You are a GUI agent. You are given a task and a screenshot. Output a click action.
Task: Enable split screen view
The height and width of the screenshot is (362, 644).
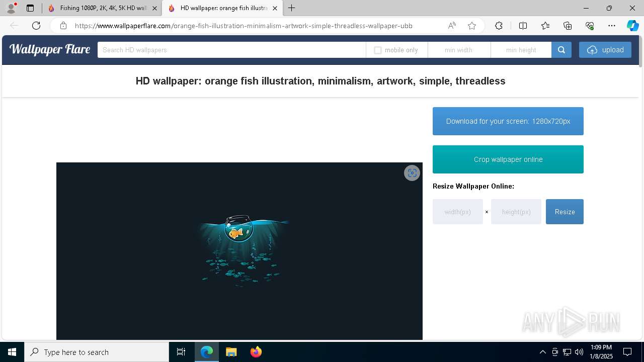coord(523,26)
